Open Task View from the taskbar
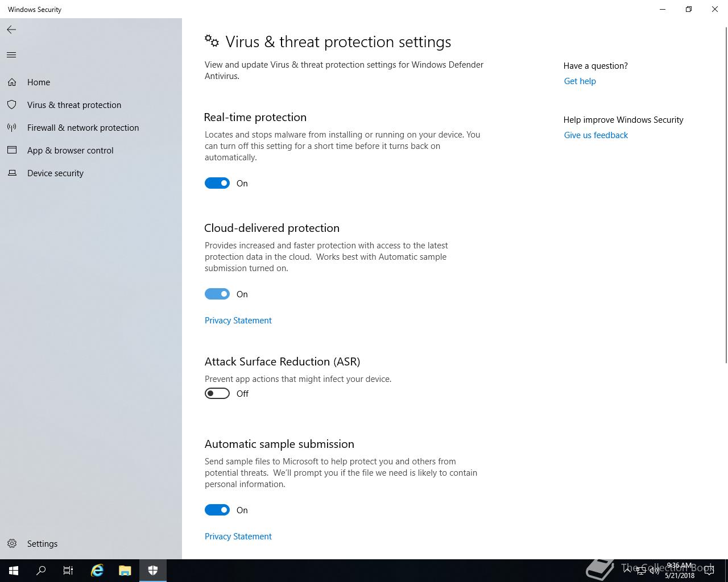This screenshot has width=728, height=582. [x=68, y=571]
